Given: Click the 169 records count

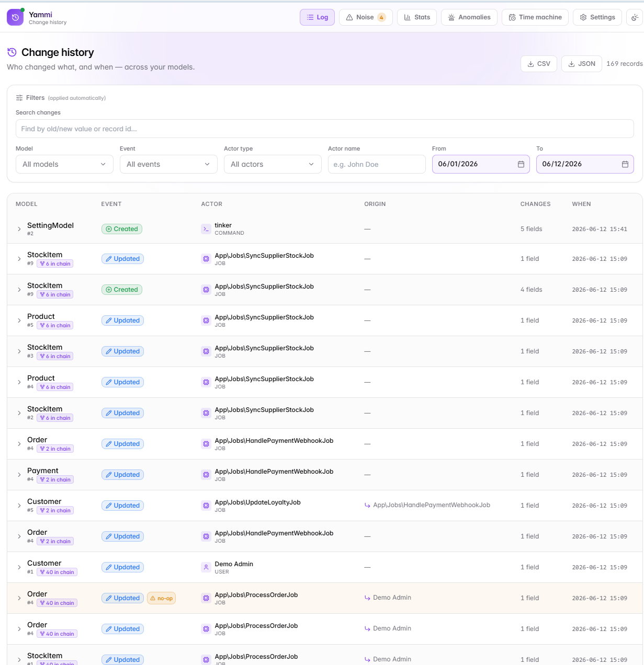Looking at the screenshot, I should tap(625, 64).
